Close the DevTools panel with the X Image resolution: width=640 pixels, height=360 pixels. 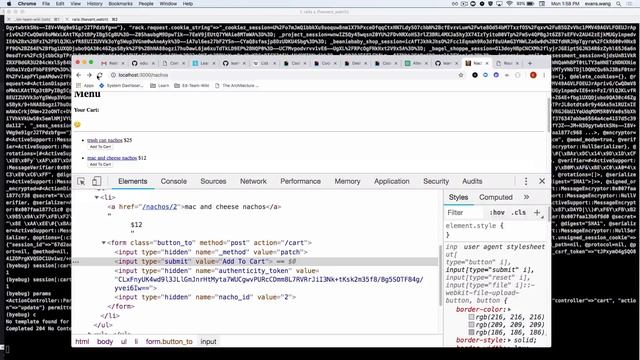(542, 181)
